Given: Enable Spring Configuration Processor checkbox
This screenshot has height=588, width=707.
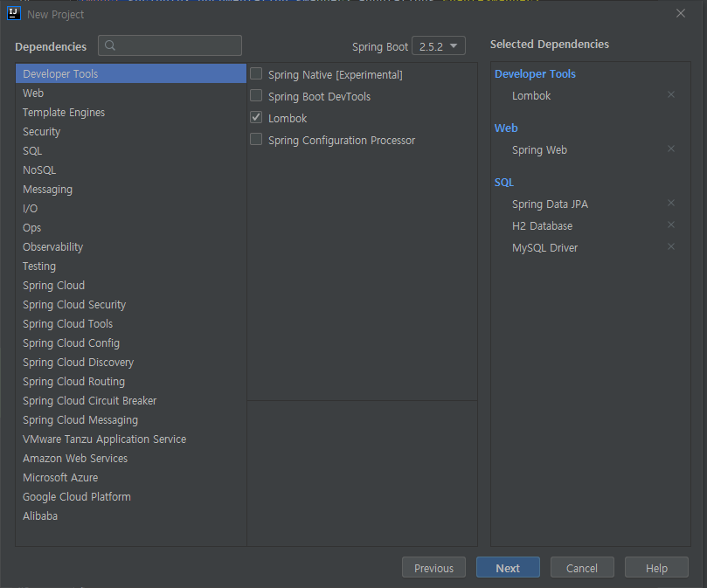Looking at the screenshot, I should click(256, 139).
